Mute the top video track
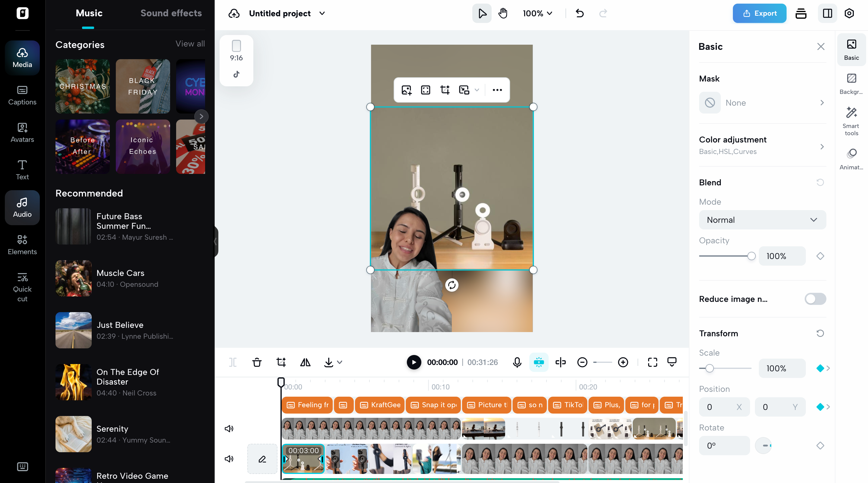868x483 pixels. coord(229,428)
